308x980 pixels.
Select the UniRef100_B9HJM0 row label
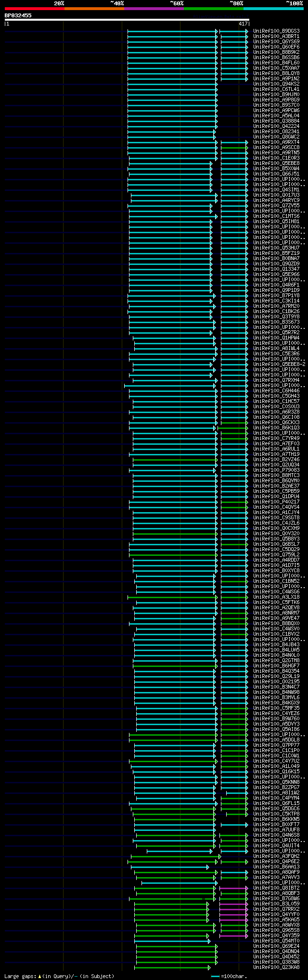pos(276,94)
